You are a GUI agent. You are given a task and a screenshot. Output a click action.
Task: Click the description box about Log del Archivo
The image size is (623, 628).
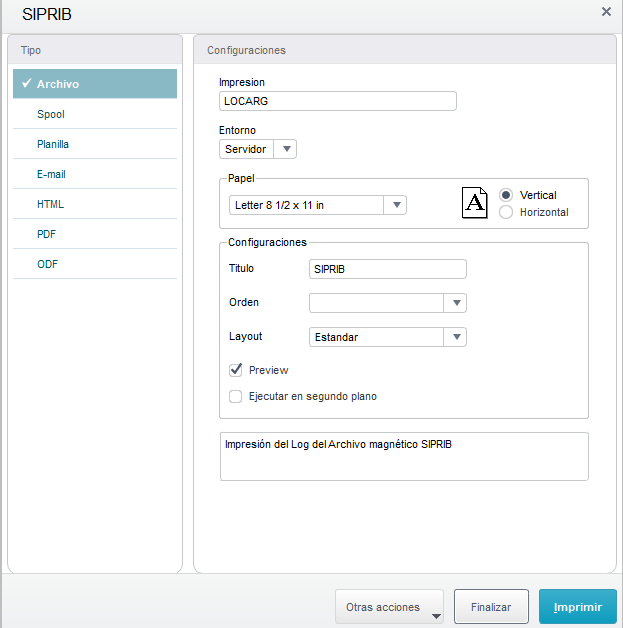[404, 456]
